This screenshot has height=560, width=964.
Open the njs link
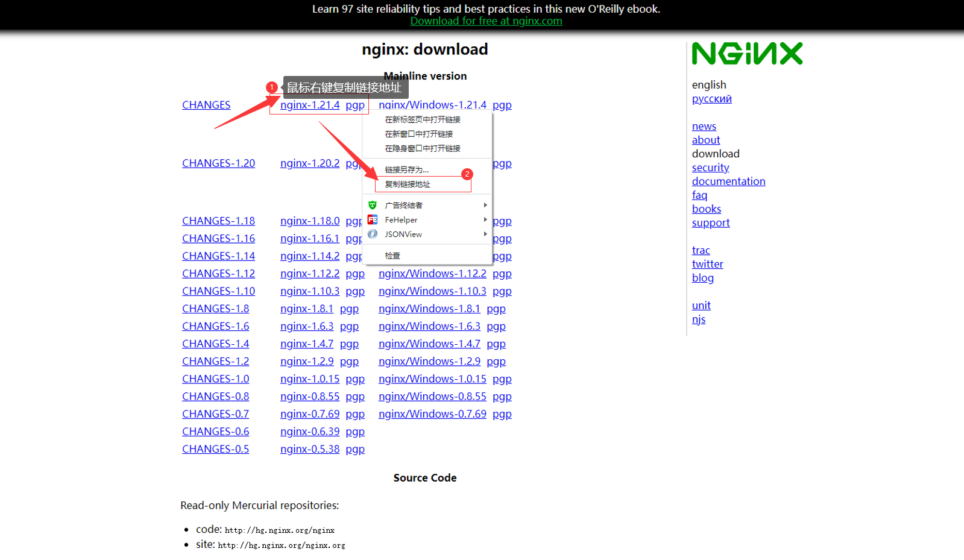pyautogui.click(x=699, y=319)
